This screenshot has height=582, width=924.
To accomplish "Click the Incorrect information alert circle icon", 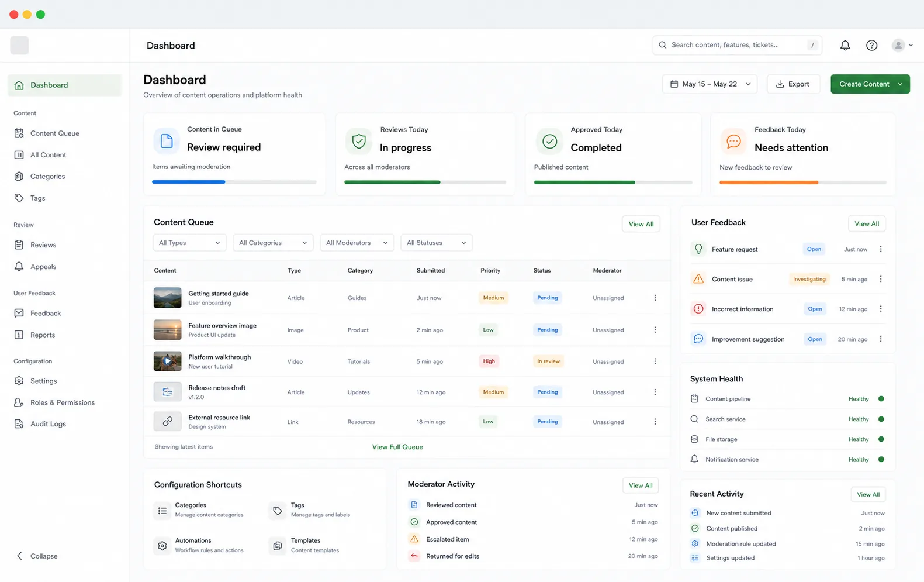I will 698,309.
